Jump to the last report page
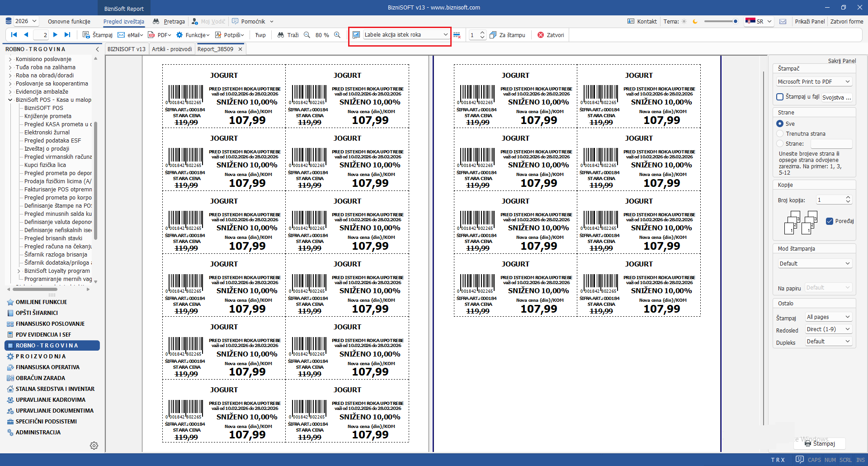 pyautogui.click(x=67, y=35)
